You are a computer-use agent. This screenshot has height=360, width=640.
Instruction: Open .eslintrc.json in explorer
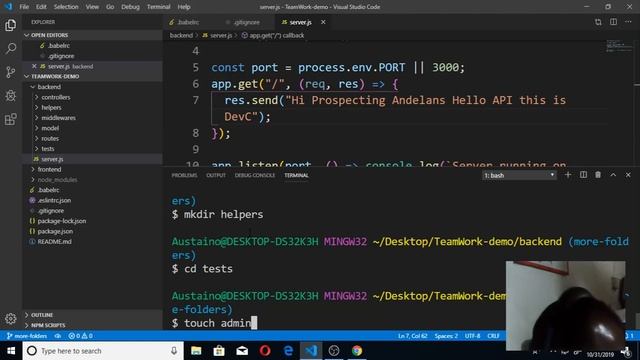[x=54, y=200]
